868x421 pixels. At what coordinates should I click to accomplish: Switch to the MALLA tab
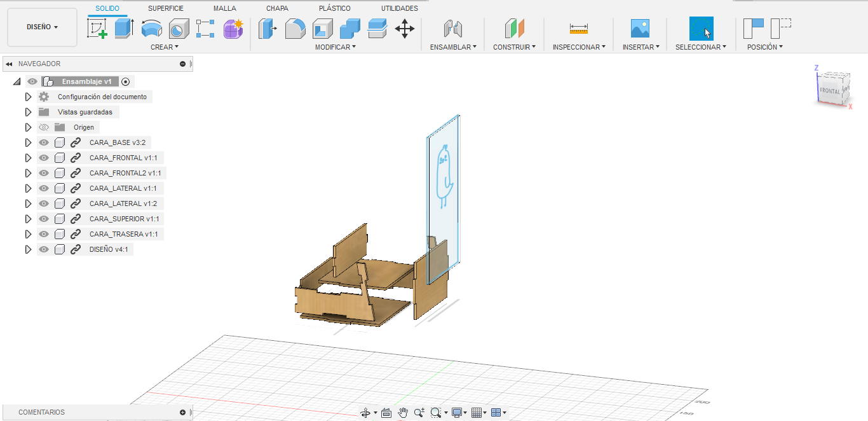pos(225,8)
